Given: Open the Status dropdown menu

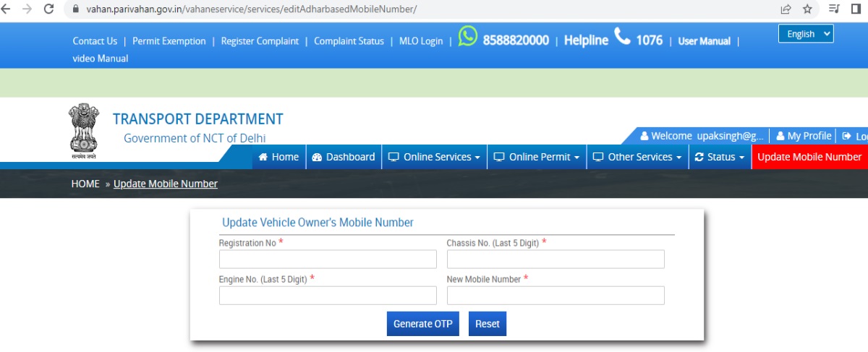Looking at the screenshot, I should click(719, 157).
